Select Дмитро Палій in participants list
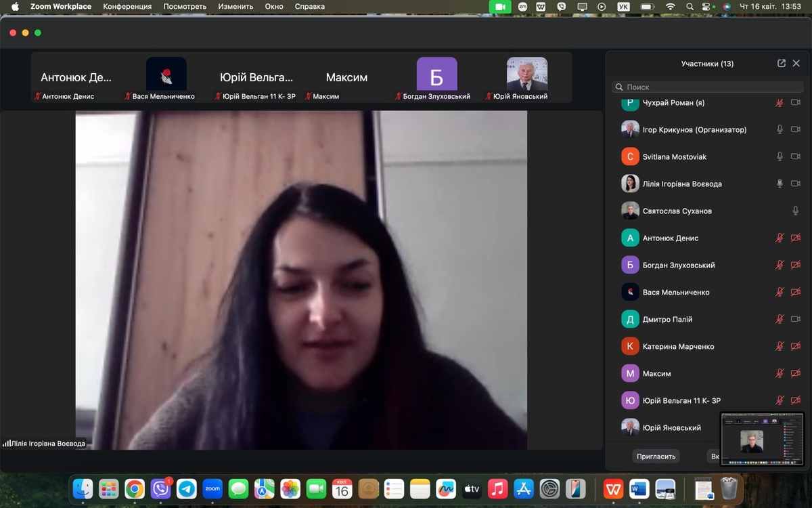The image size is (812, 508). 667,319
